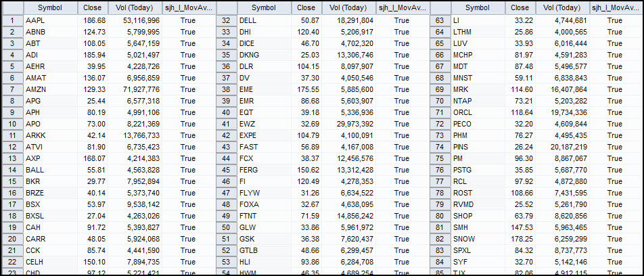The height and width of the screenshot is (276, 644).
Task: Select the LI symbol cell
Action: [478, 20]
